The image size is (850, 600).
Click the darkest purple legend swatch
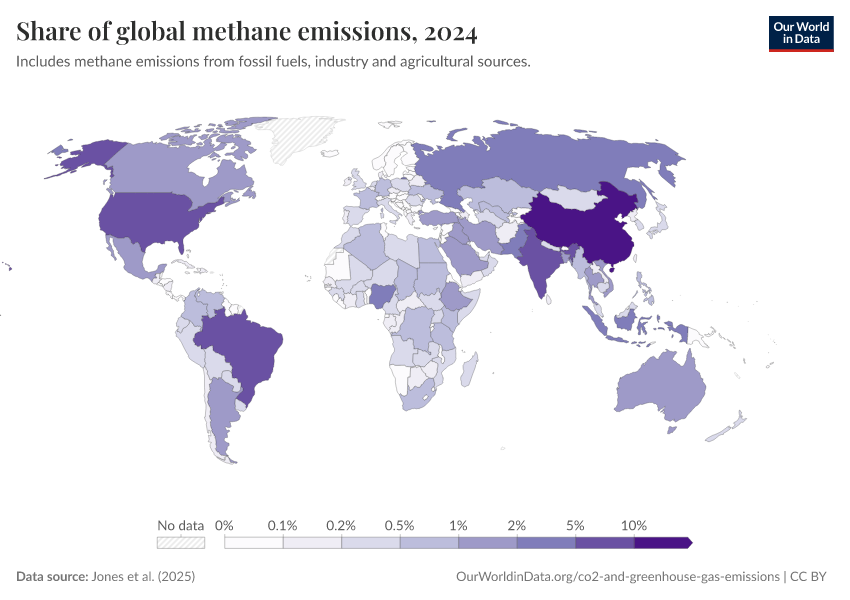(x=660, y=541)
